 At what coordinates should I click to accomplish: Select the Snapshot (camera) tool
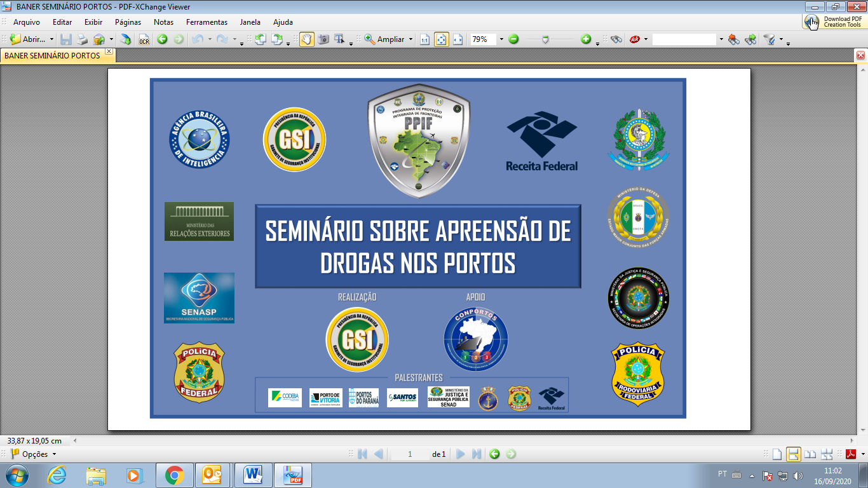(325, 39)
